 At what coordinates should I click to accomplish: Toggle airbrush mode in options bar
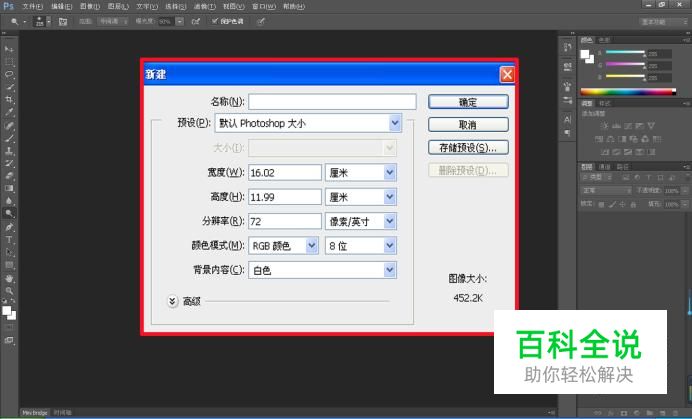(x=196, y=21)
